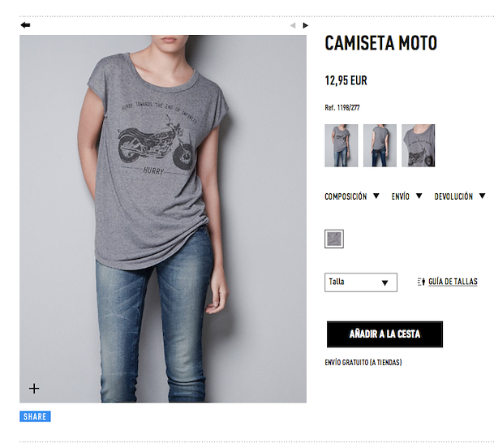Image resolution: width=494 pixels, height=448 pixels.
Task: Select the back view thumbnail
Action: [x=380, y=145]
